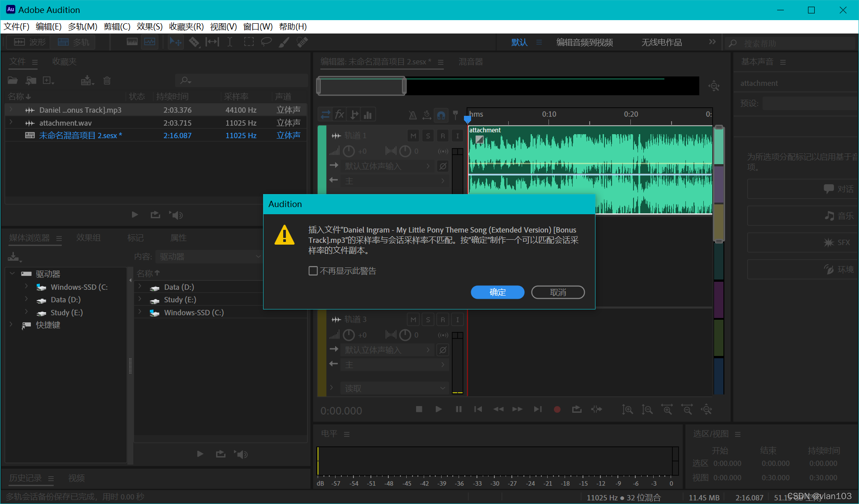
Task: Click the trash icon in Files panel
Action: pyautogui.click(x=107, y=80)
